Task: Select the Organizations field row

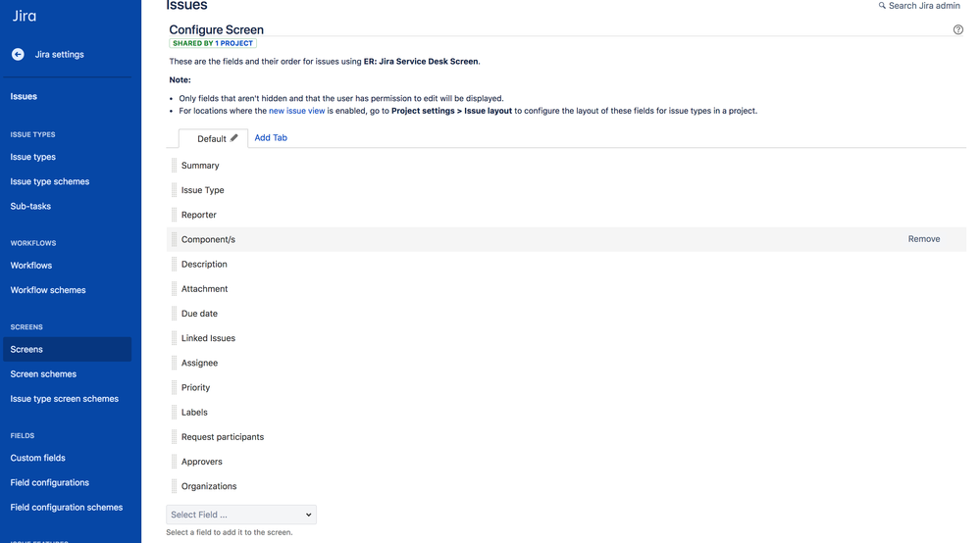Action: pyautogui.click(x=566, y=485)
